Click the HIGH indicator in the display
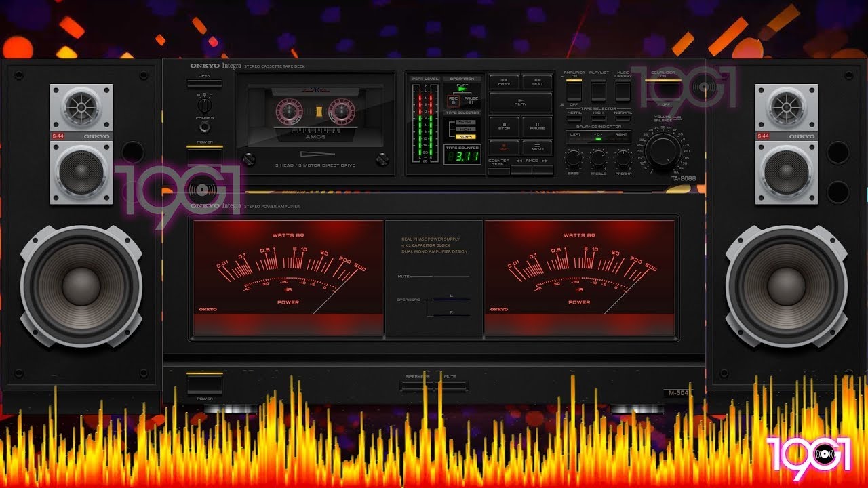The height and width of the screenshot is (488, 868). click(x=465, y=129)
